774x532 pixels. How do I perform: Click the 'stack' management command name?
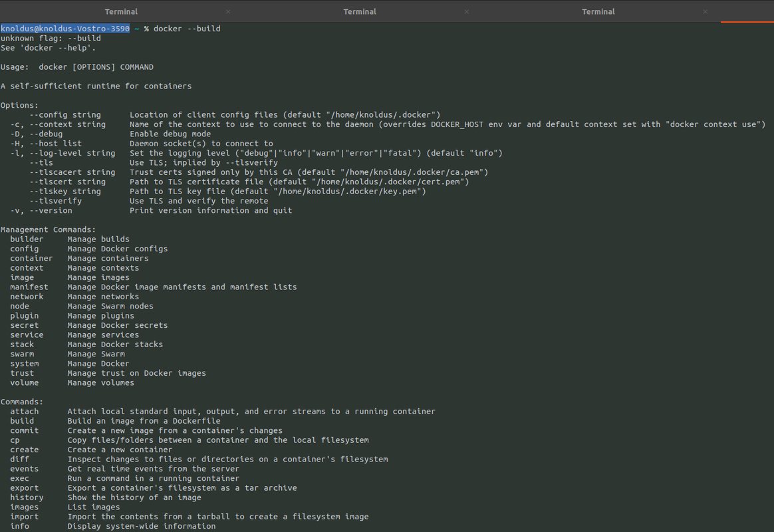[x=22, y=344]
